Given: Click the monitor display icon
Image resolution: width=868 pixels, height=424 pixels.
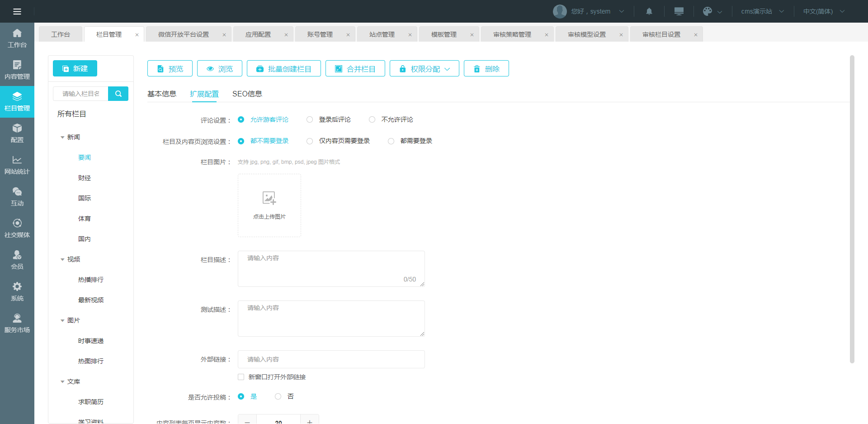Looking at the screenshot, I should [679, 11].
